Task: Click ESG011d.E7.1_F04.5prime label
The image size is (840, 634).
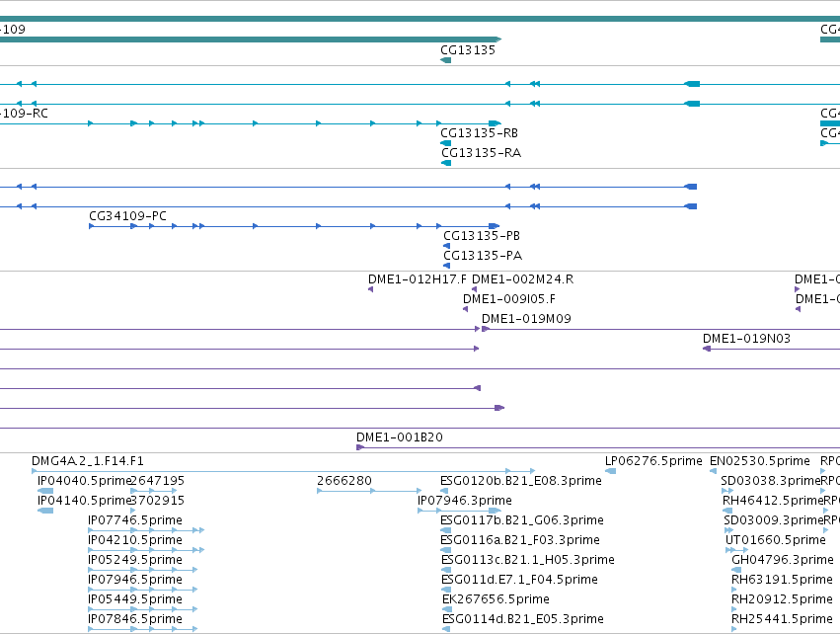Action: click(519, 580)
